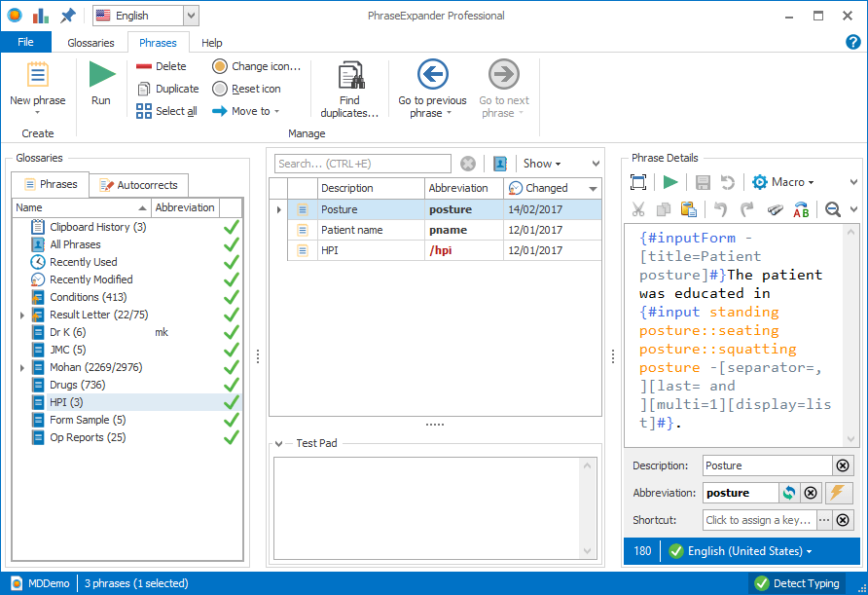The image size is (868, 595).
Task: Clear the Description field with its X button
Action: (x=843, y=465)
